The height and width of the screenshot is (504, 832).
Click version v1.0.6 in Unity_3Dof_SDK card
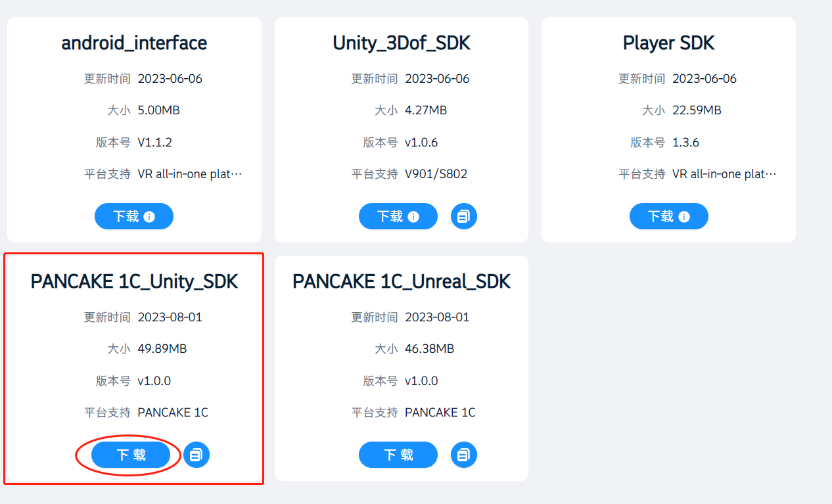coord(421,142)
